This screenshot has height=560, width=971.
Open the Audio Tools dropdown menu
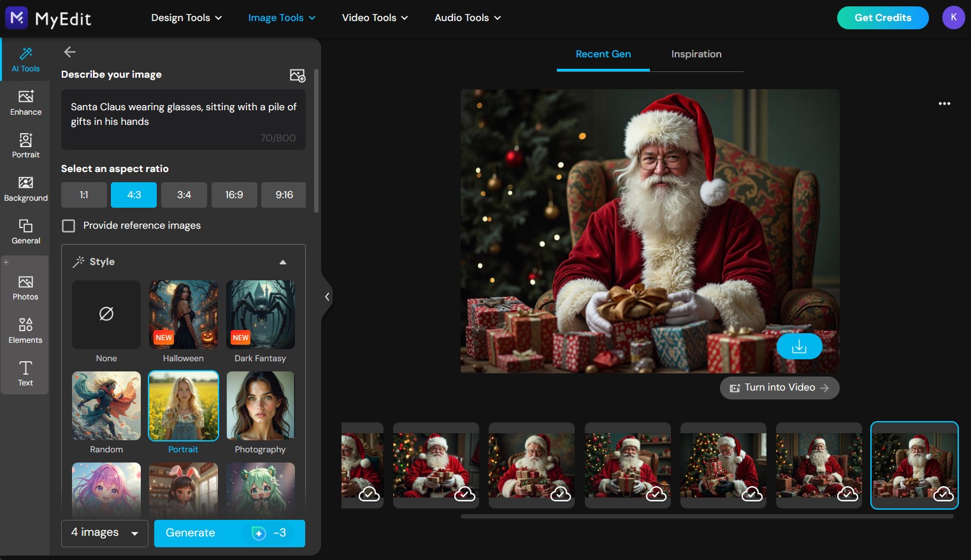[468, 18]
